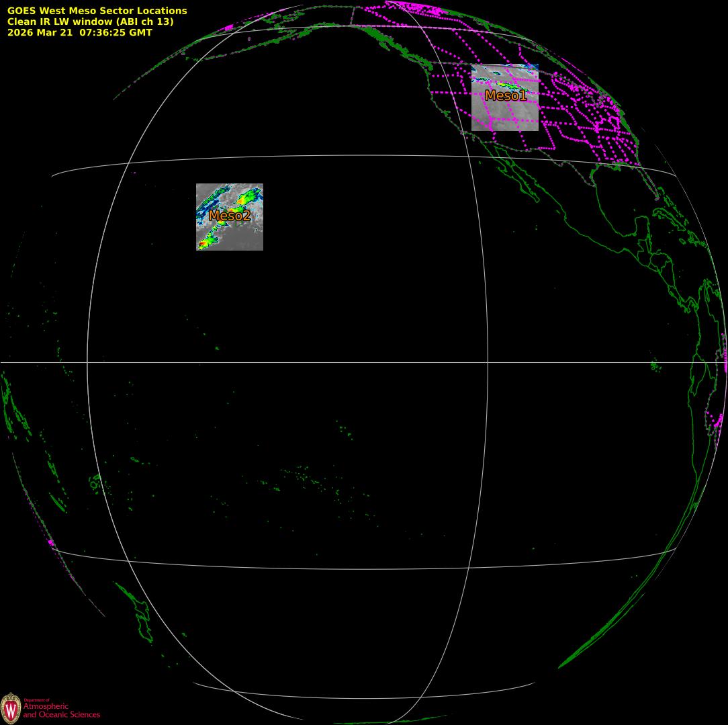
Task: Click the timestamp '2026 Mar 21 07:36:25 GMT'
Action: pos(79,32)
